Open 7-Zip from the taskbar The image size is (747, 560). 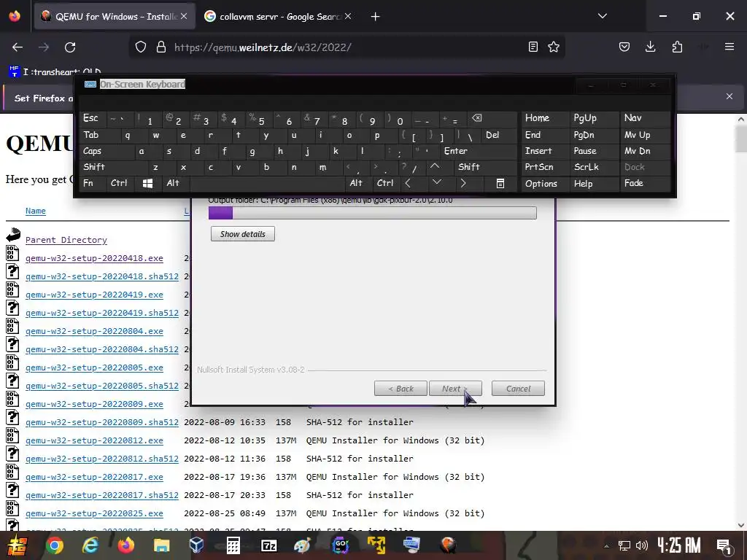click(268, 545)
